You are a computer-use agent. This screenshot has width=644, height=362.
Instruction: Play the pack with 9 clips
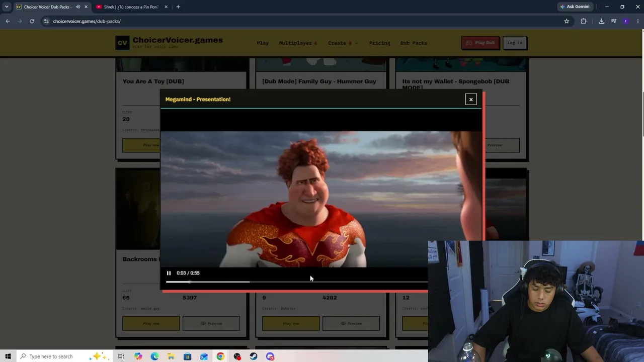pos(291,323)
